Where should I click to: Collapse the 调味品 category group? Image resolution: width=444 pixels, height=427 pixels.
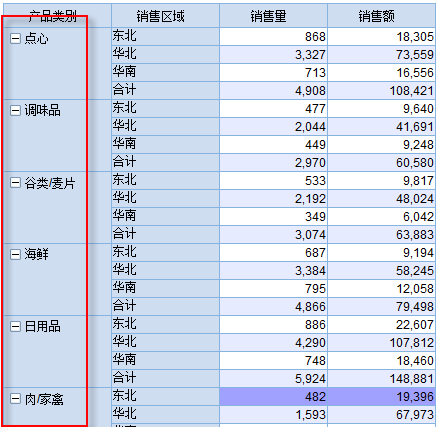[x=15, y=111]
